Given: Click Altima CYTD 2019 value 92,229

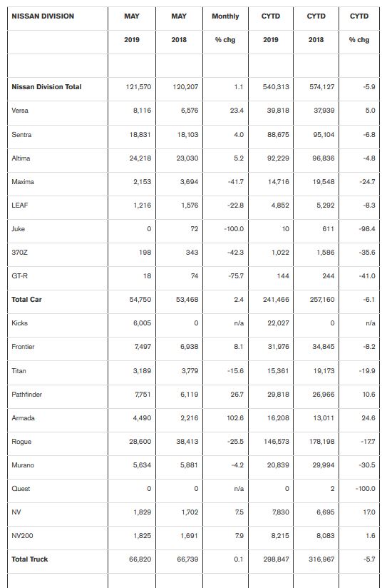Looking at the screenshot, I should (x=278, y=158).
